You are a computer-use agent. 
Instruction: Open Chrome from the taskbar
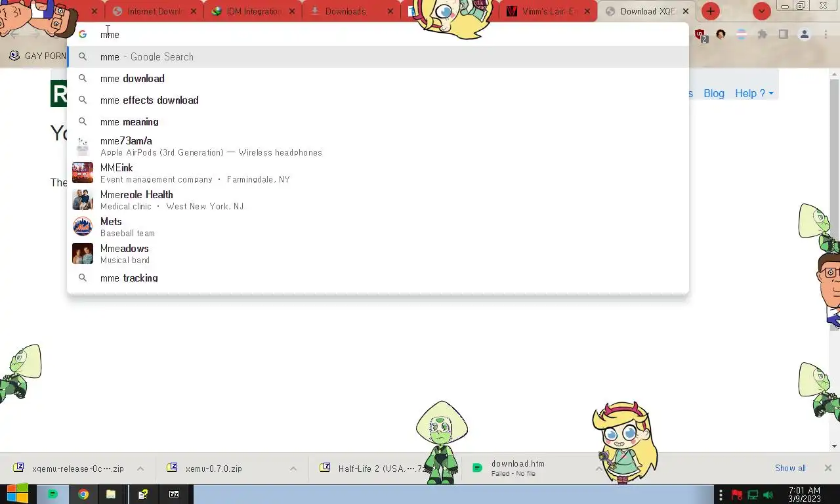click(x=83, y=494)
